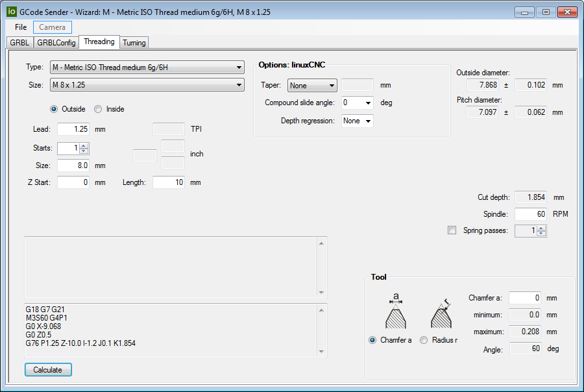Click scroll down arrow of G-code output box
The width and height of the screenshot is (584, 392).
coord(321,351)
